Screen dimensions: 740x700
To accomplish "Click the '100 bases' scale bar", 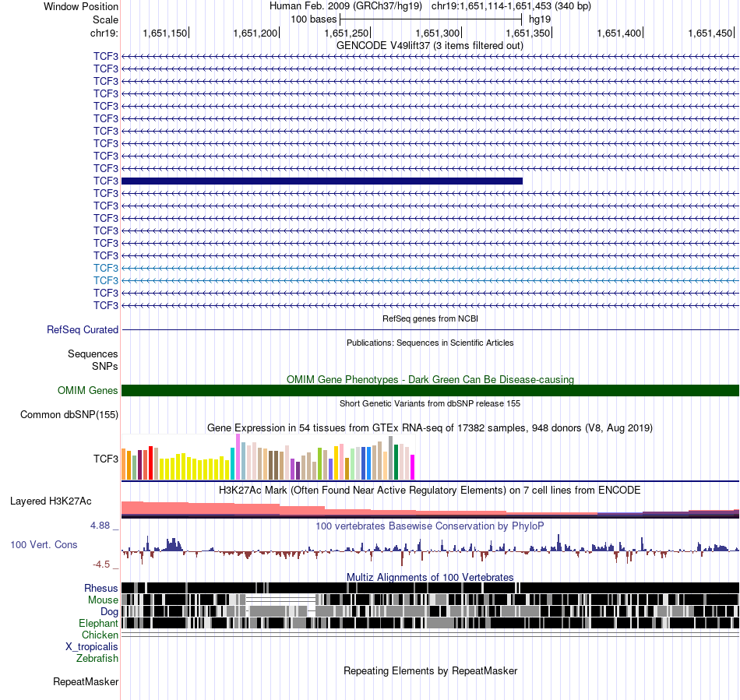I will click(x=431, y=19).
